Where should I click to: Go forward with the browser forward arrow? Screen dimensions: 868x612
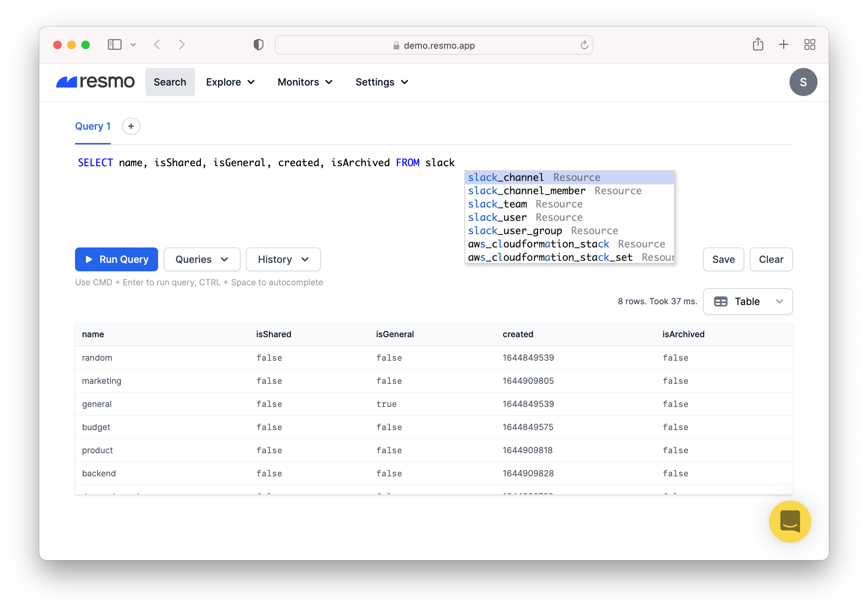pos(182,45)
